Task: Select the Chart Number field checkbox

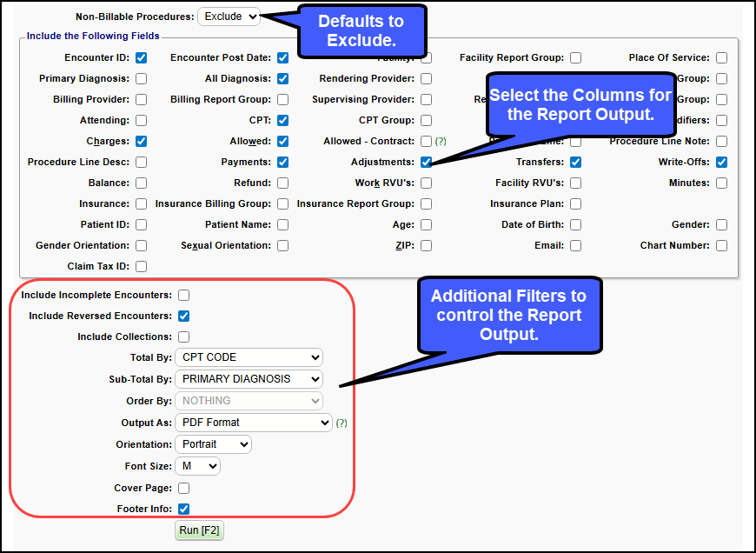Action: pos(722,246)
